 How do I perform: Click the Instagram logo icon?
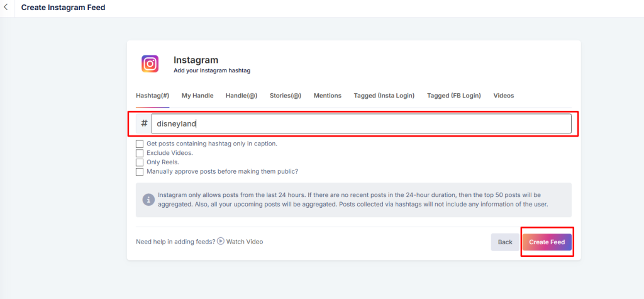(150, 64)
